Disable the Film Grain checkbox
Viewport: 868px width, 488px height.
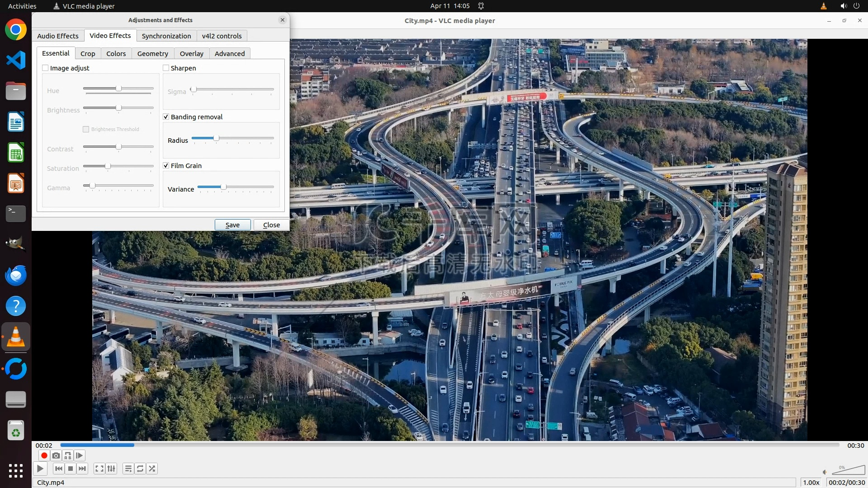click(166, 166)
